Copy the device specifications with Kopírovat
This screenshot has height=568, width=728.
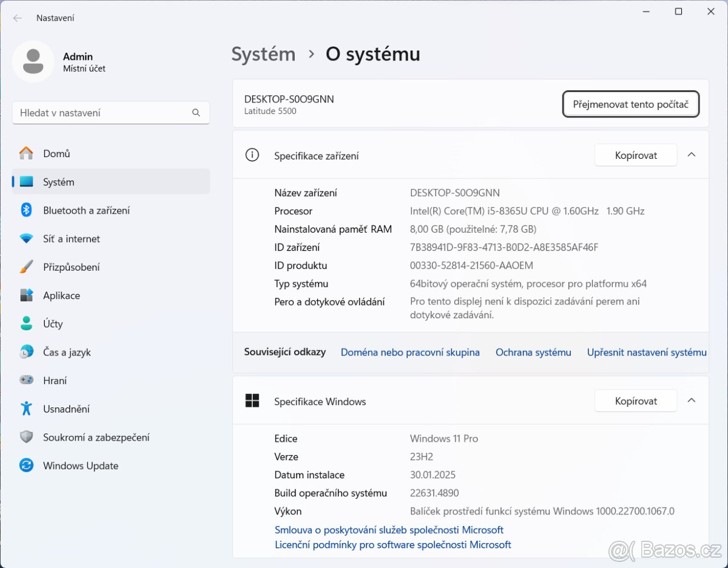636,155
